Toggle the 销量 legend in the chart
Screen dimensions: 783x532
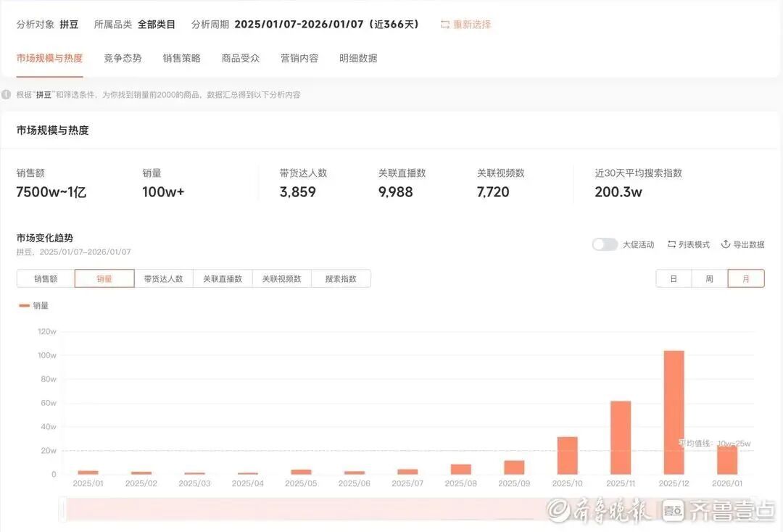[31, 305]
